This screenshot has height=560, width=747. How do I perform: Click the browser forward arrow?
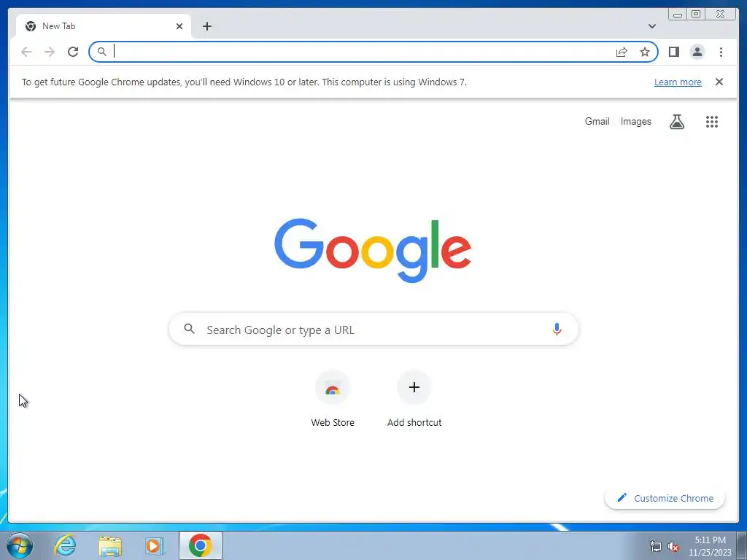click(x=50, y=52)
